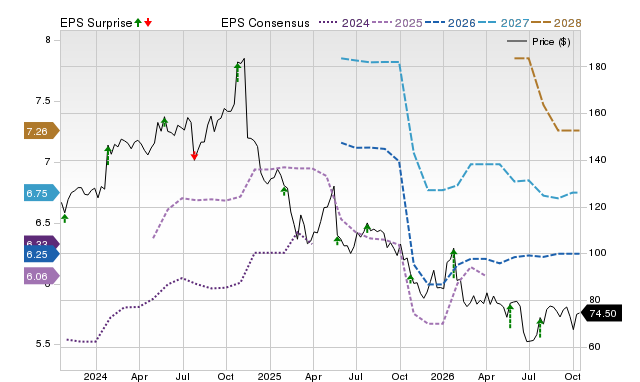Click the 100 label on the price axis
640x382 pixels.
coord(598,253)
